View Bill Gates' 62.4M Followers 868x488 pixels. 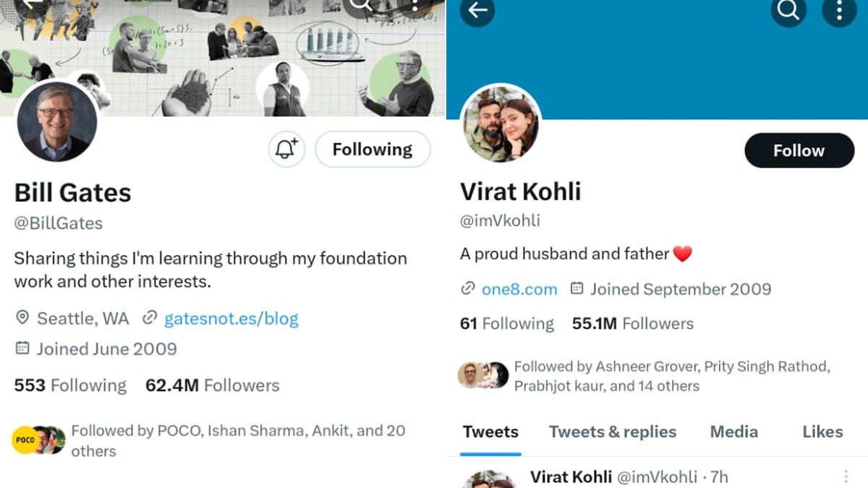pos(212,386)
